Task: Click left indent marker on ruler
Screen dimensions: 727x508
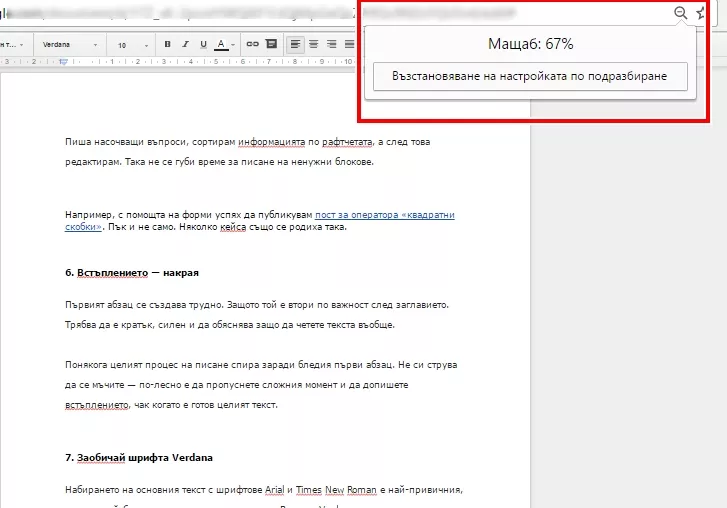Action: click(64, 62)
